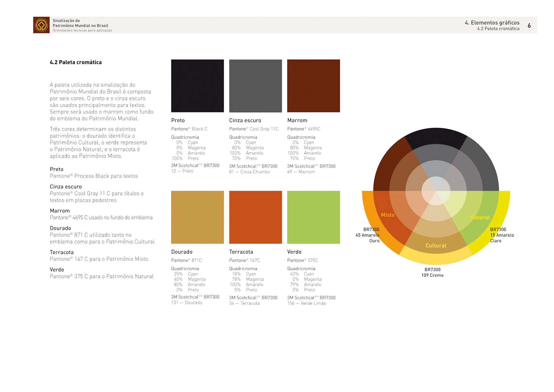Click 'BR7300 109 Creme' wheel label
This screenshot has height=392, width=554.
click(x=432, y=272)
